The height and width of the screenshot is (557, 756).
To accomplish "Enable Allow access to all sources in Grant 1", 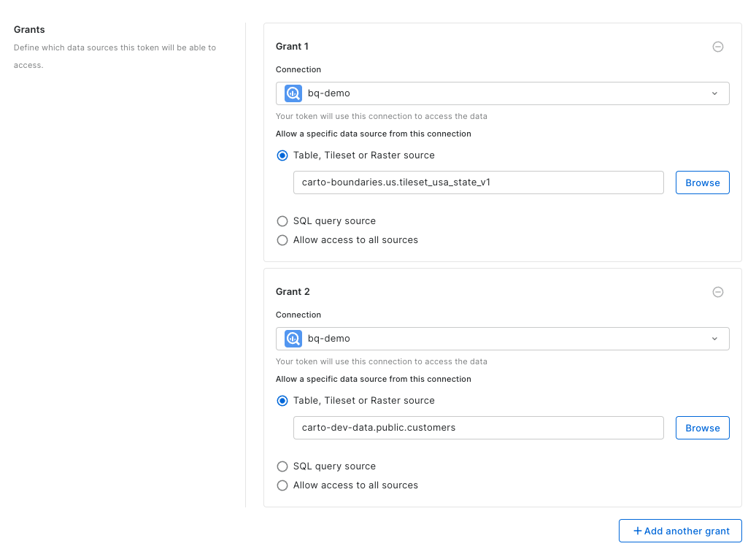I will tap(282, 240).
